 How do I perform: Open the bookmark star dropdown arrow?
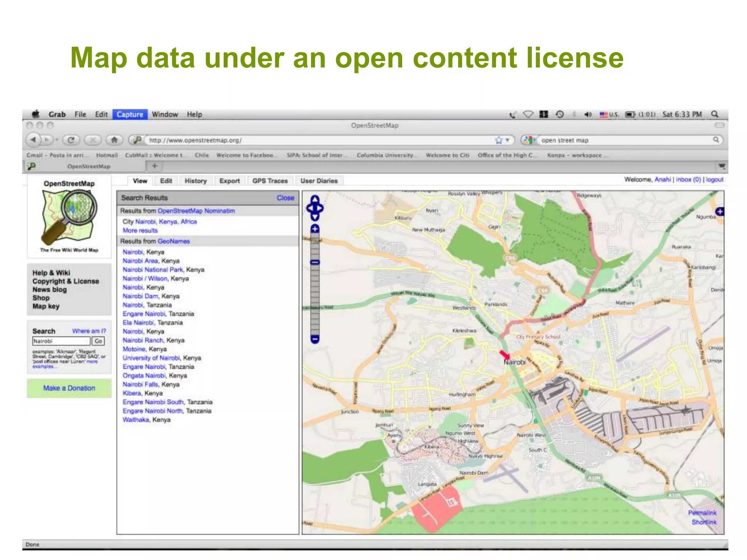point(507,140)
